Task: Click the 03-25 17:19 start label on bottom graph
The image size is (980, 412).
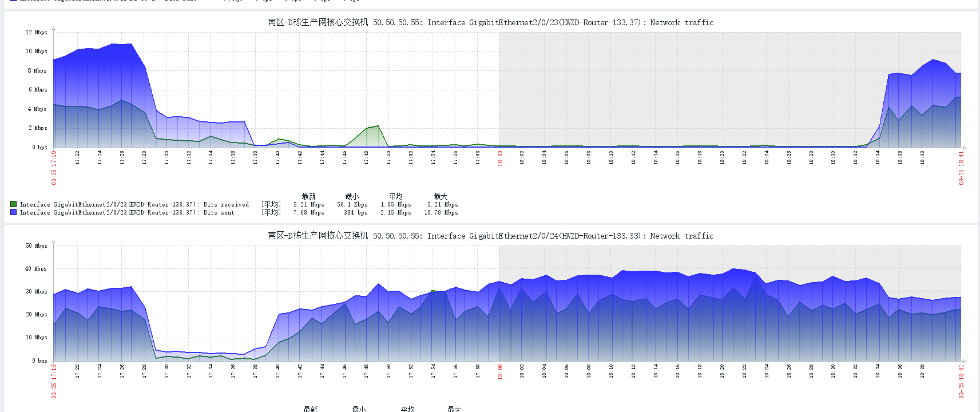Action: (x=54, y=381)
